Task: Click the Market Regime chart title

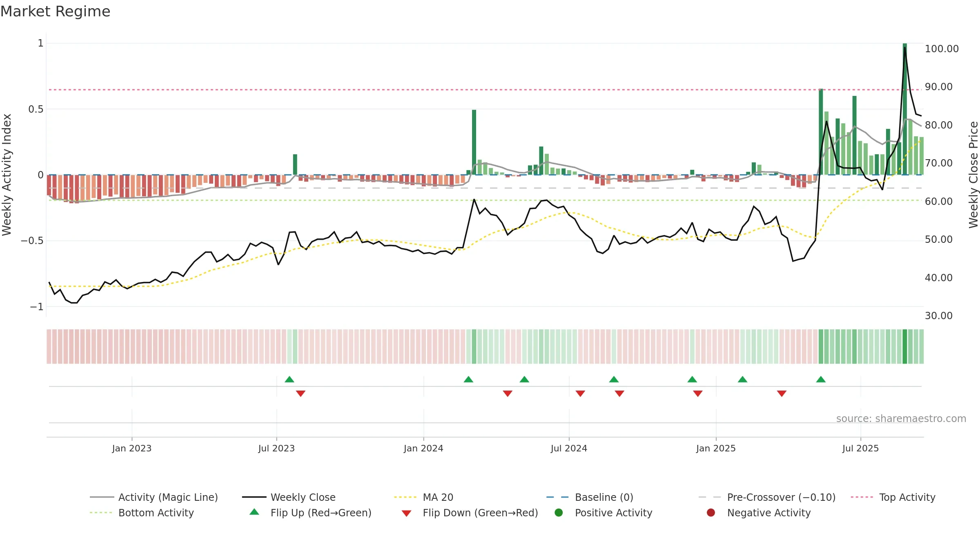Action: tap(55, 11)
